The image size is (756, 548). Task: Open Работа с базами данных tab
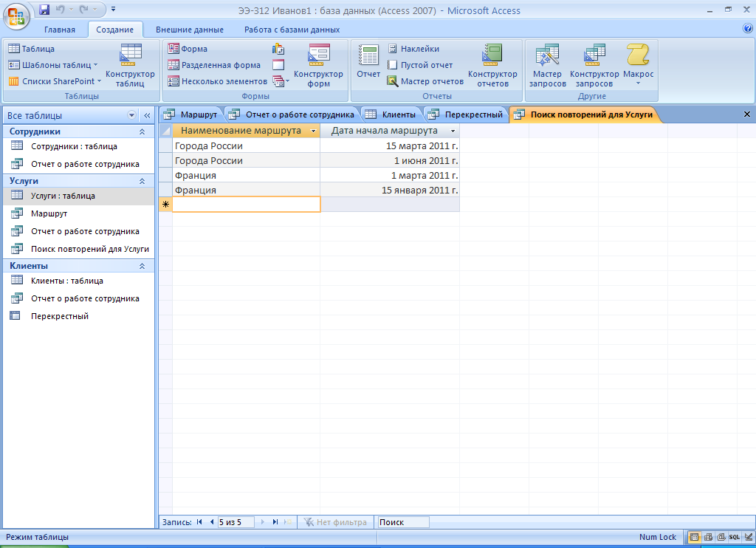292,30
